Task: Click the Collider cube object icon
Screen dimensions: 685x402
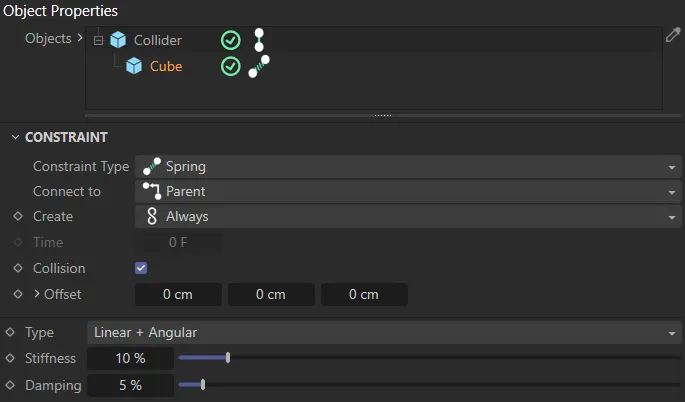Action: click(x=118, y=40)
